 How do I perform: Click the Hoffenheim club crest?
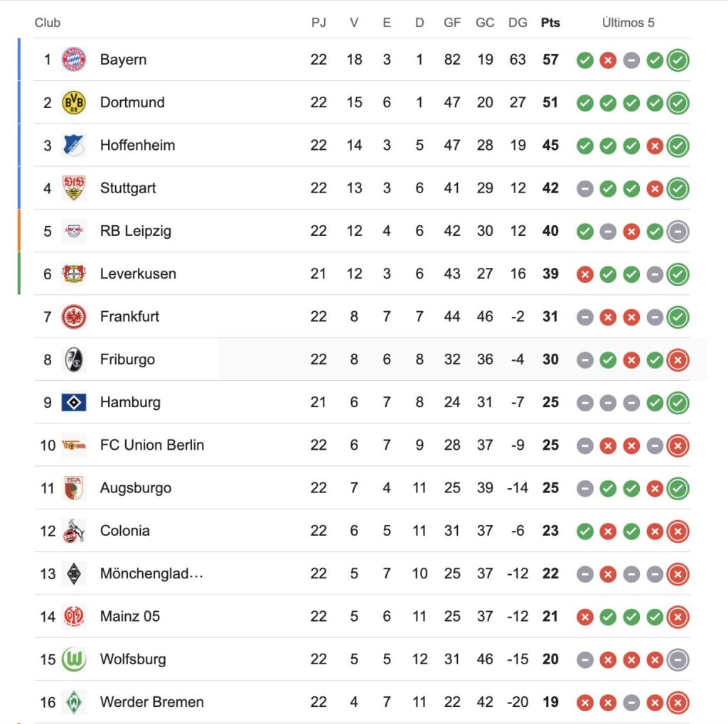pyautogui.click(x=74, y=145)
